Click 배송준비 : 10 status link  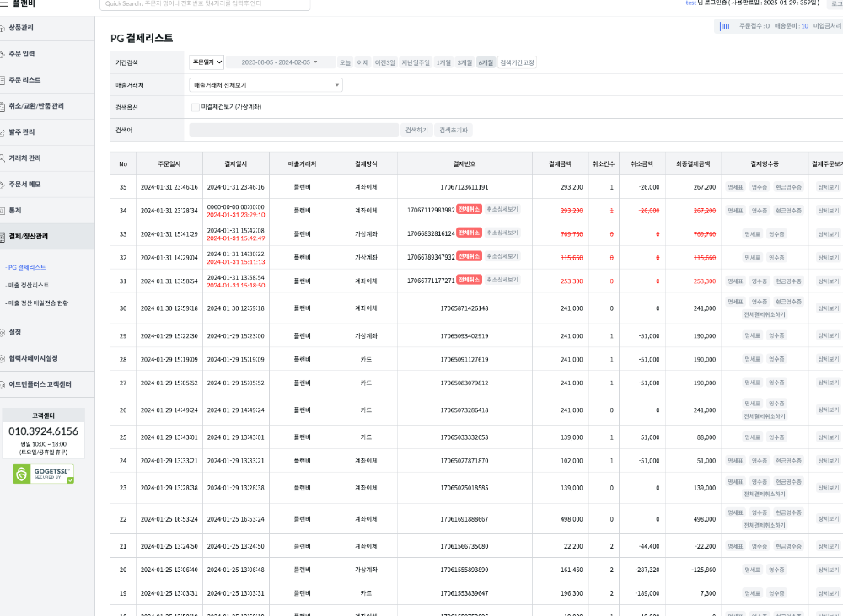click(792, 26)
